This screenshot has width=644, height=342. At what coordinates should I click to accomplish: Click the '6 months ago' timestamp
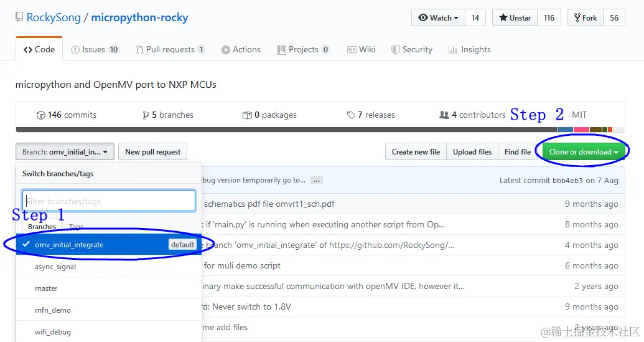pos(592,265)
